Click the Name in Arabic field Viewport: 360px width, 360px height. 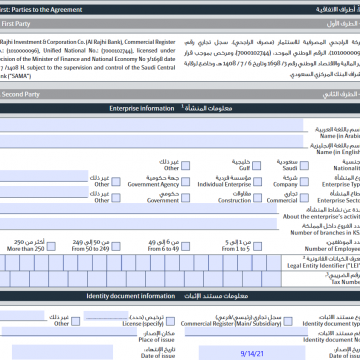coord(151,125)
